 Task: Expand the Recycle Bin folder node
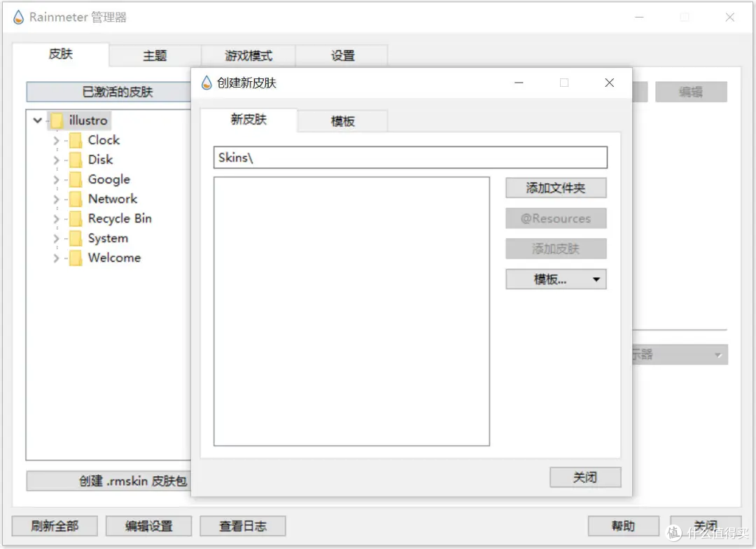pyautogui.click(x=56, y=218)
